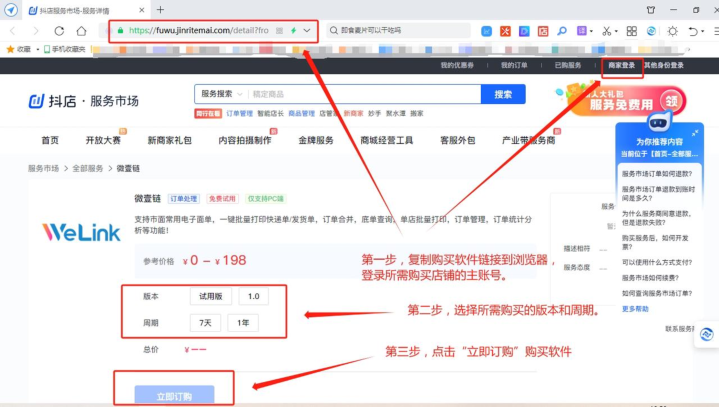Select the 试用版 version option
This screenshot has width=719, height=407.
[210, 296]
